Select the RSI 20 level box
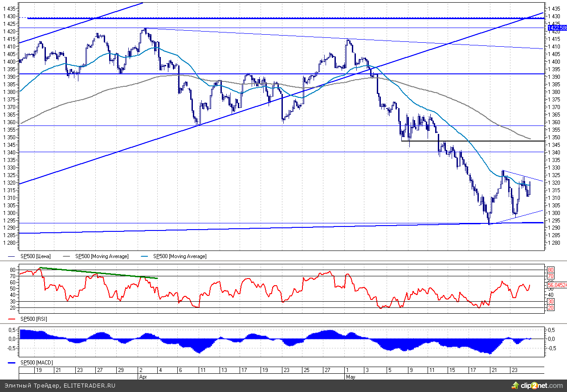The image size is (567, 392). (x=551, y=308)
